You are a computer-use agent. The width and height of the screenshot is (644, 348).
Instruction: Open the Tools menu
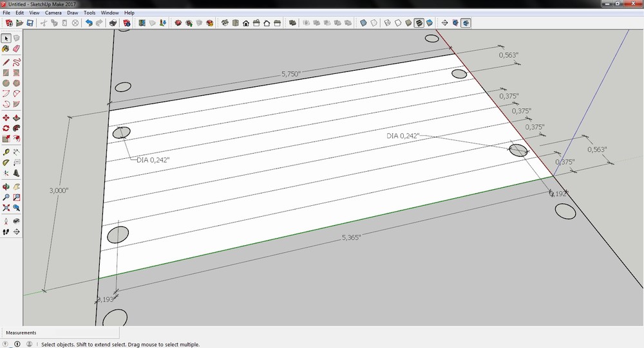90,13
